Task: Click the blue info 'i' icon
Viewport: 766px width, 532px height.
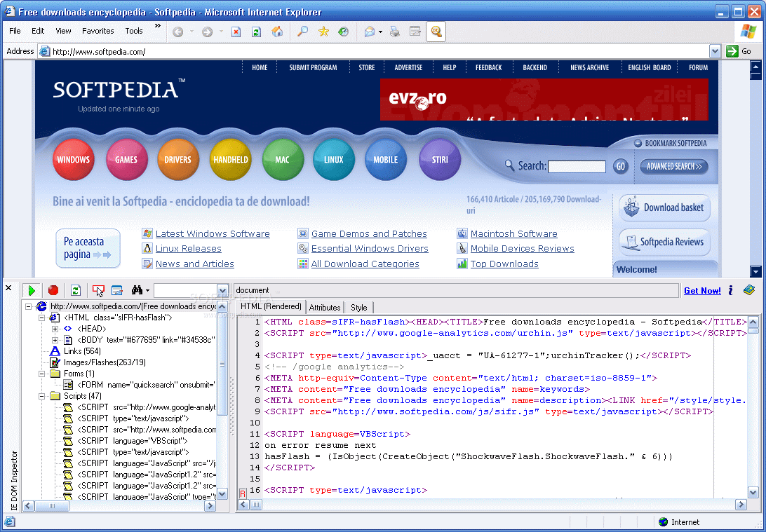Action: coord(731,290)
